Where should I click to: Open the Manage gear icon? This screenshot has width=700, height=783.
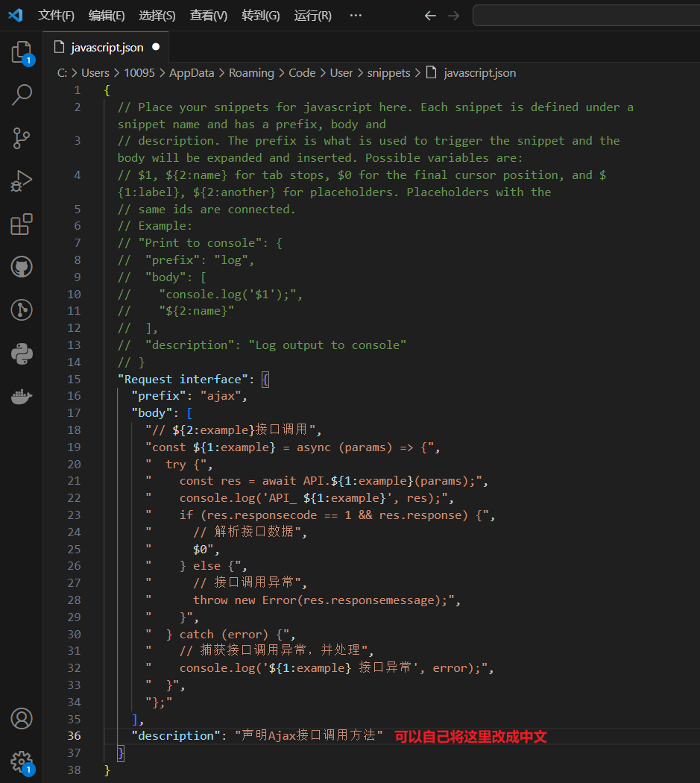[22, 762]
